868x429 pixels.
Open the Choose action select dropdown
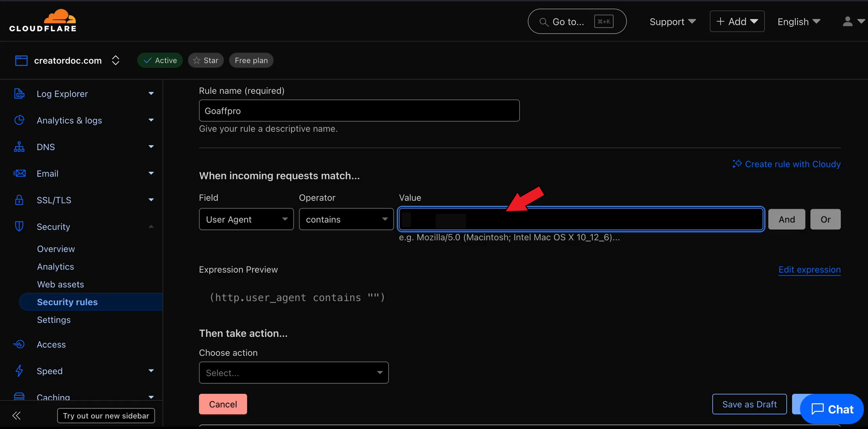[294, 373]
